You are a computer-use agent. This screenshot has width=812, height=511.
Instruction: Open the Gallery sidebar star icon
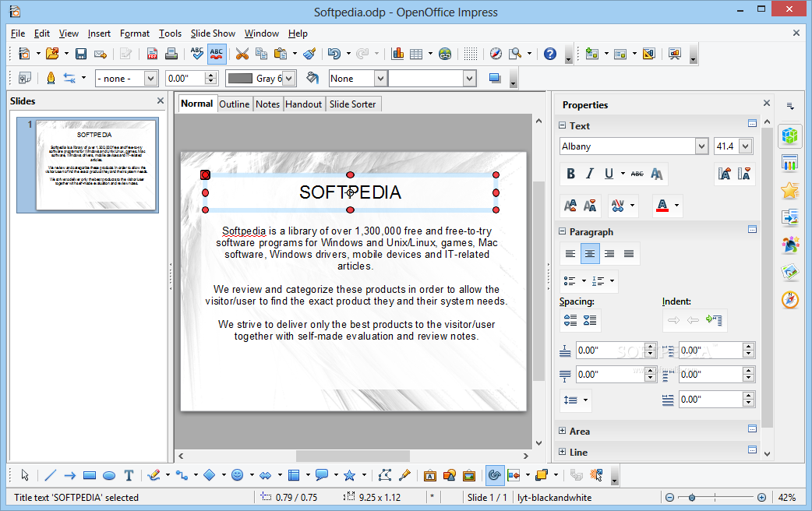[x=789, y=191]
